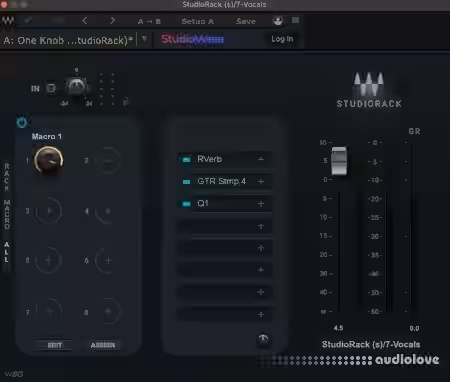Select empty macro knob slot 7
The image size is (450, 382).
49,312
